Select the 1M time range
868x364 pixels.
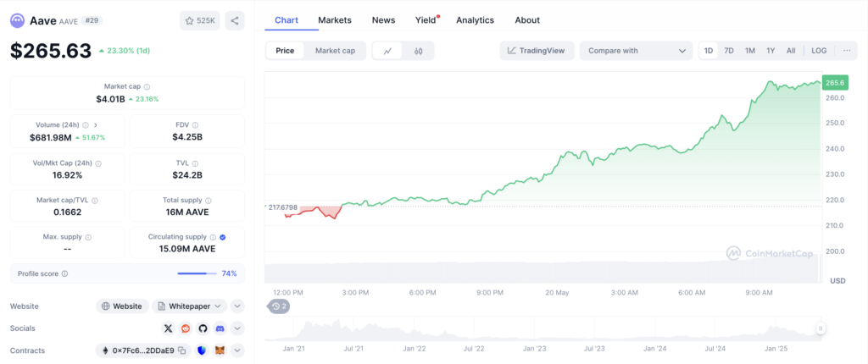pos(750,50)
